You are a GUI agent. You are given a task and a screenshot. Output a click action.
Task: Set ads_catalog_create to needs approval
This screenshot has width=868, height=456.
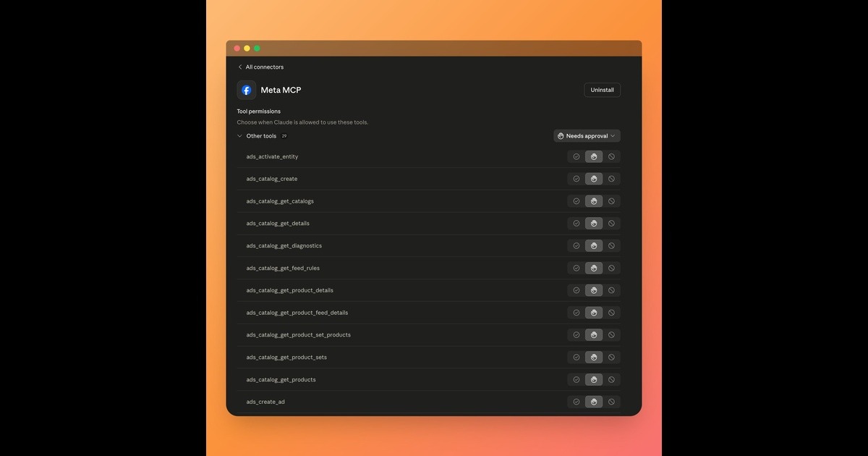tap(594, 179)
